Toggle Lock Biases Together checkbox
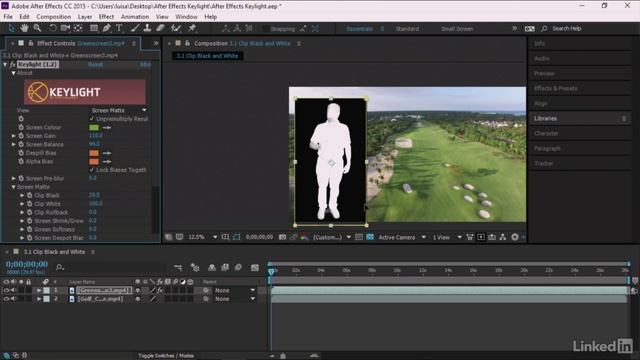Viewport: 640px width, 360px height. [91, 170]
